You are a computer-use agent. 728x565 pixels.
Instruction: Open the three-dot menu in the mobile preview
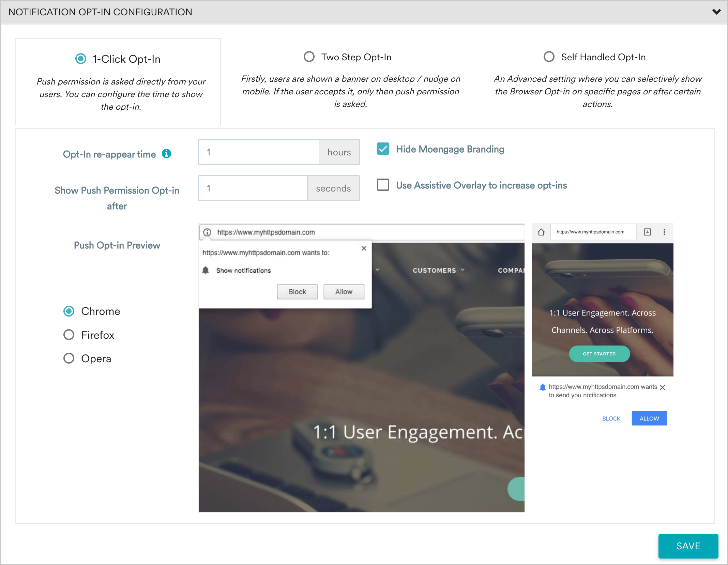664,232
